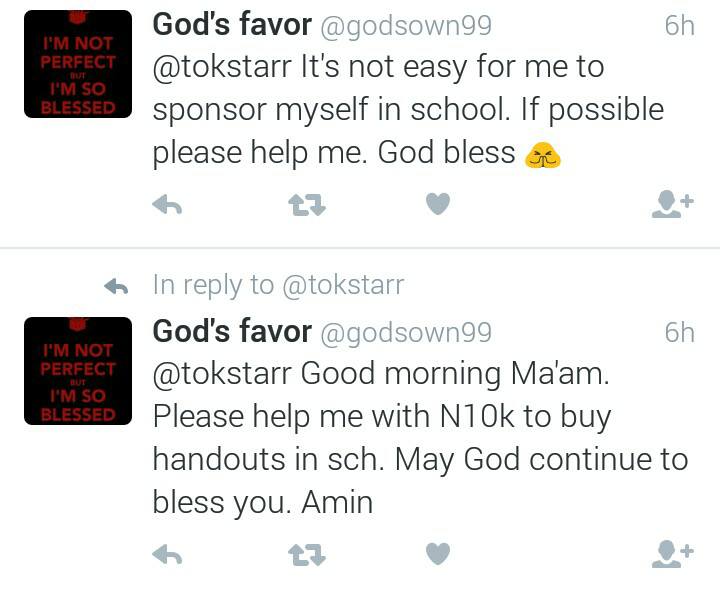Click the @godsown99 handle in the first tweet
This screenshot has height=594, width=720.
point(405,26)
